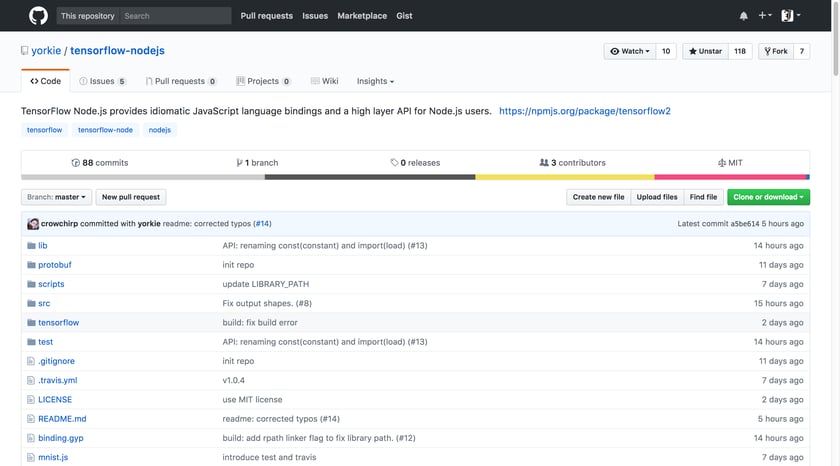840x466 pixels.
Task: Switch to the Code tab
Action: [x=46, y=81]
